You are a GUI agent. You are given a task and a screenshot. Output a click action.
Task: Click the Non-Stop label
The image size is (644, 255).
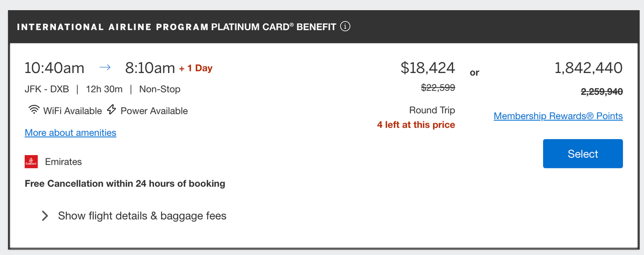pos(159,89)
